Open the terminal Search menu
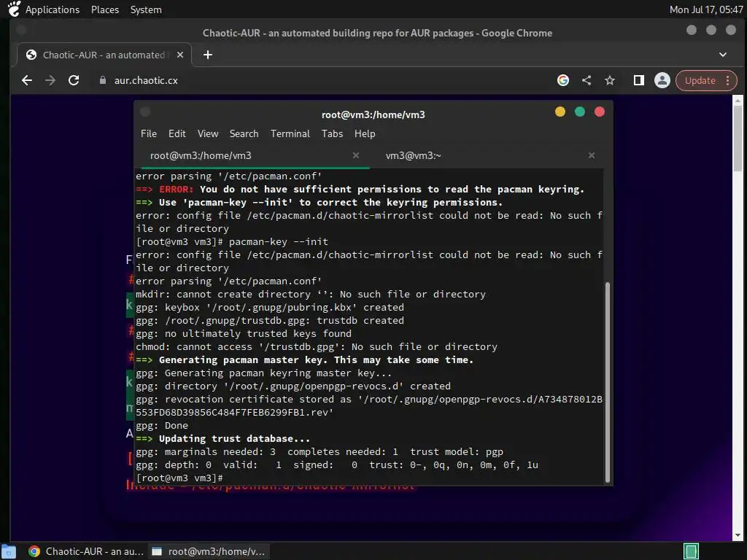The image size is (747, 560). [x=244, y=134]
